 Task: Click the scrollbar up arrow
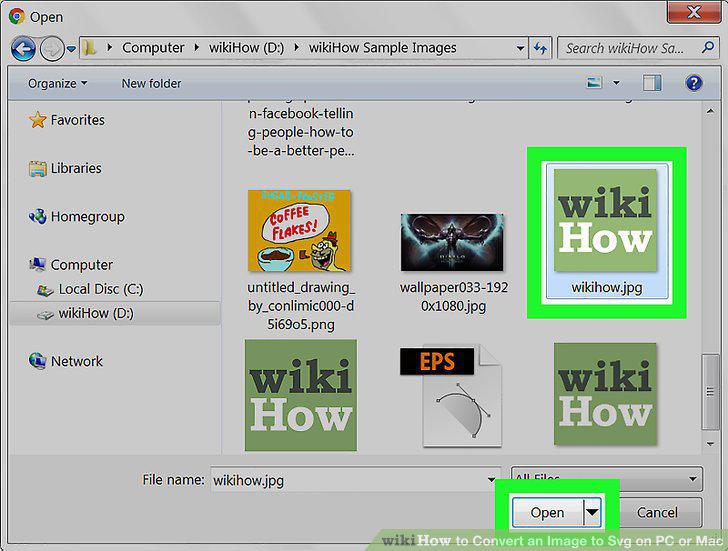[x=710, y=111]
